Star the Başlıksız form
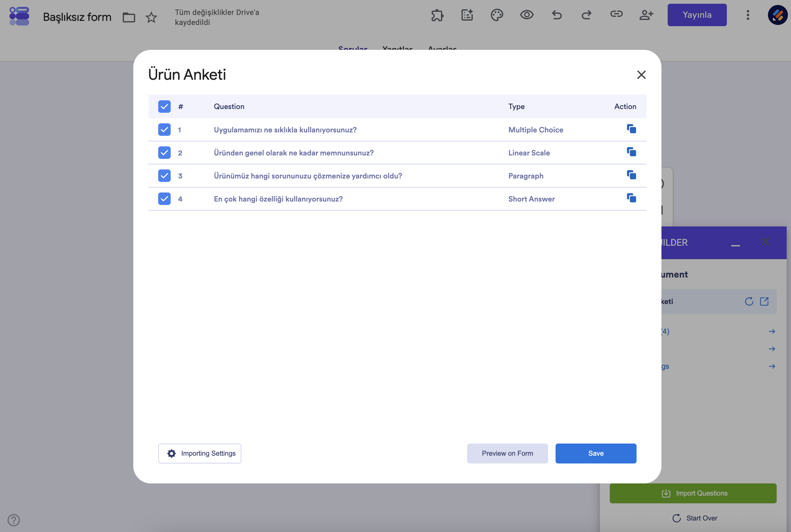 (x=151, y=17)
